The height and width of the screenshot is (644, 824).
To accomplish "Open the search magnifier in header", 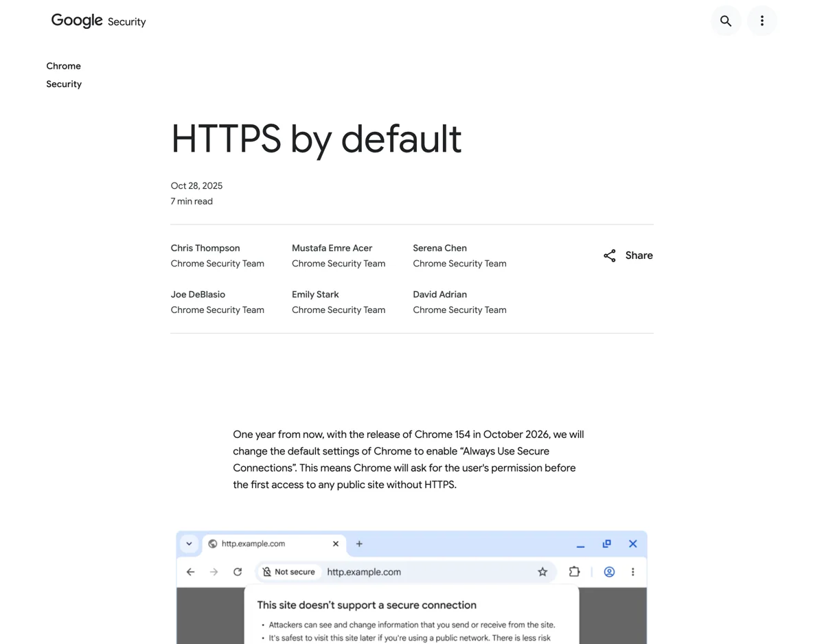I will point(726,21).
